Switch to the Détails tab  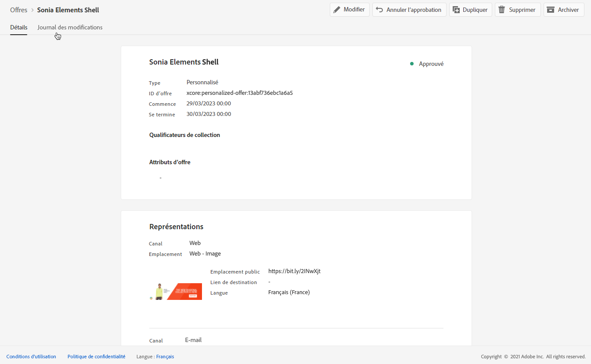pyautogui.click(x=19, y=27)
